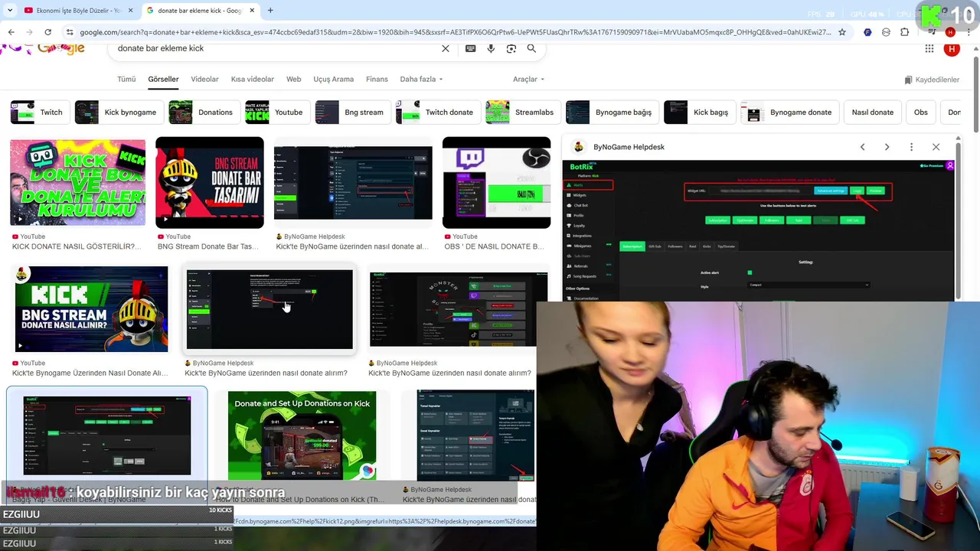The height and width of the screenshot is (551, 980).
Task: Open 'KICK DONATE NASIL GÖSTERİLİR?' result link
Action: [x=77, y=246]
